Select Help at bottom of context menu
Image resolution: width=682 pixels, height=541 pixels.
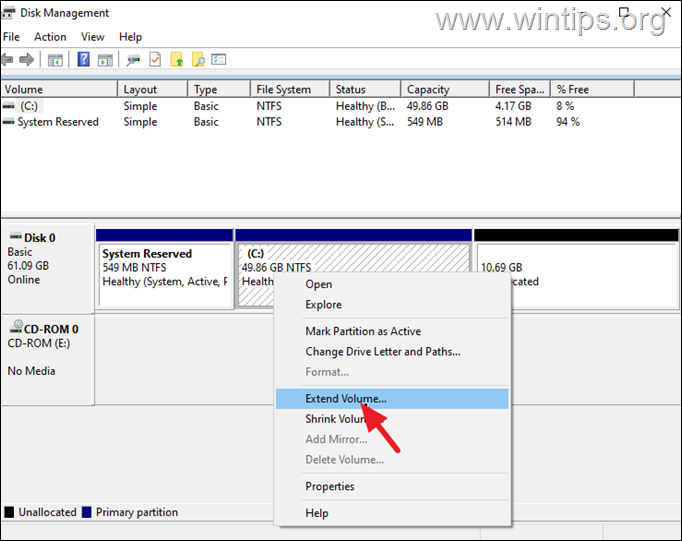[392, 513]
